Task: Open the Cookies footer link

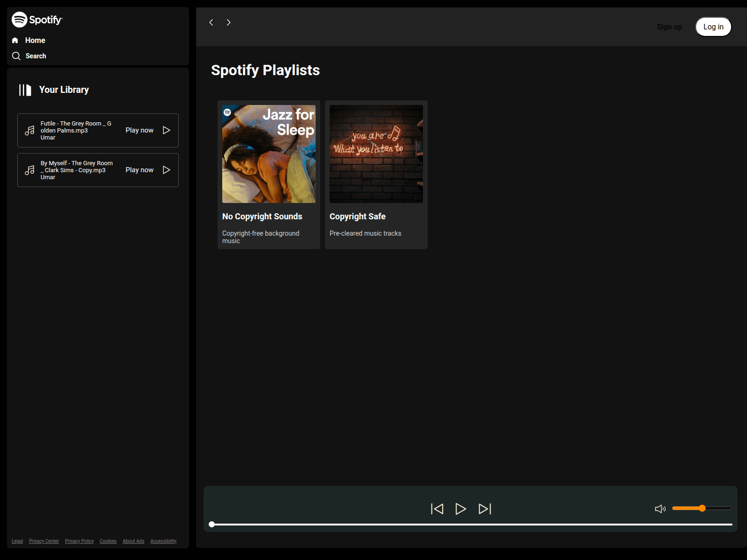Action: point(108,541)
